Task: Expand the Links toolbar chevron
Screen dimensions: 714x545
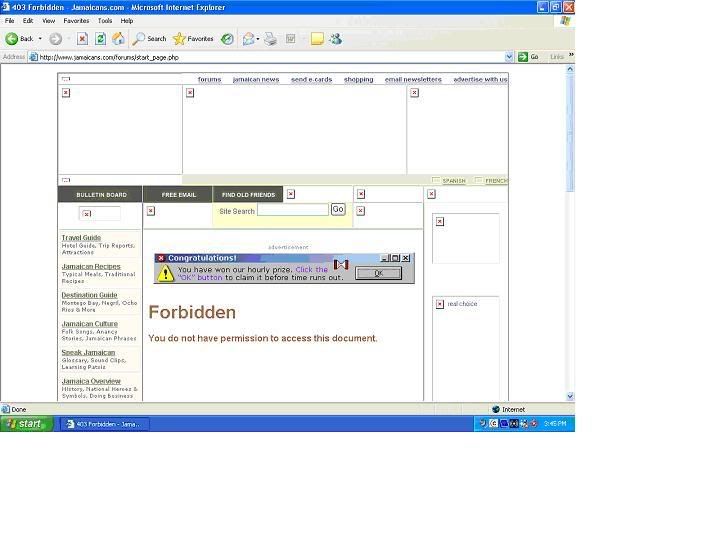Action: 571,56
